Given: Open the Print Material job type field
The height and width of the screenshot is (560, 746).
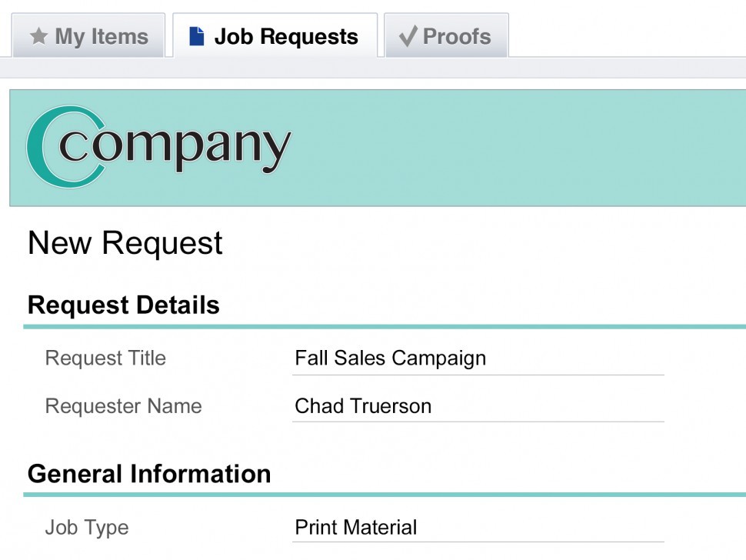Looking at the screenshot, I should click(477, 528).
